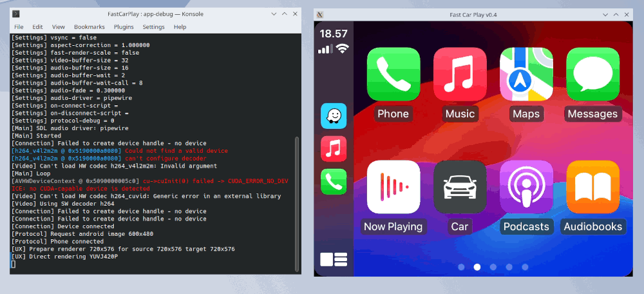644x294 pixels.
Task: Click the Podcasts label text
Action: point(526,226)
